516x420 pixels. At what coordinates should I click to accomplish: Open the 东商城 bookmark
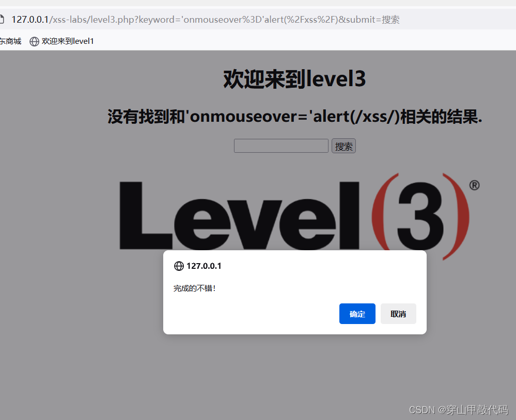10,41
